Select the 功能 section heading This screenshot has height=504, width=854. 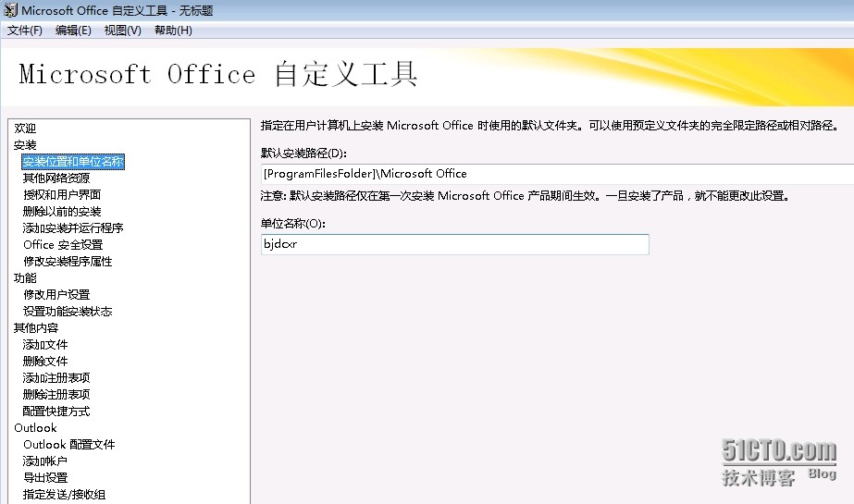[x=25, y=278]
